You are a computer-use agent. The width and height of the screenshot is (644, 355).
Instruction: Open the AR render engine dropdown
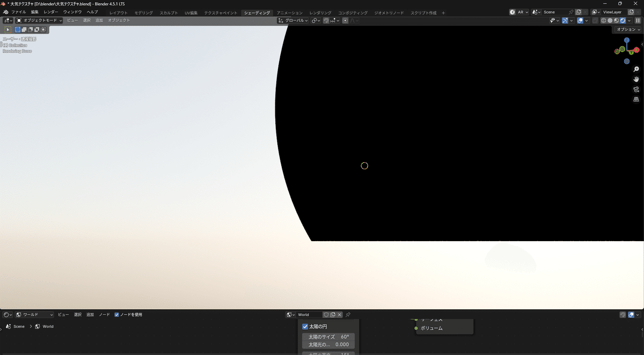519,12
